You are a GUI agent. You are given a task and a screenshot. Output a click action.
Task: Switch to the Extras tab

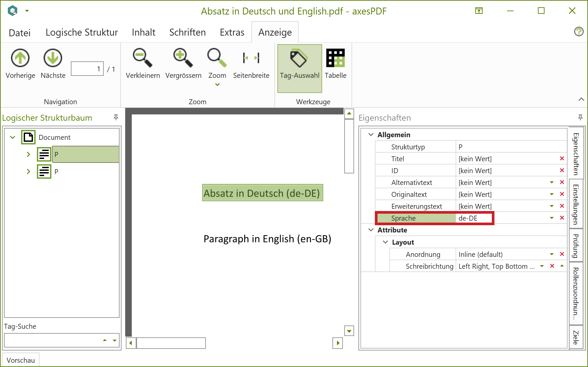pos(232,32)
